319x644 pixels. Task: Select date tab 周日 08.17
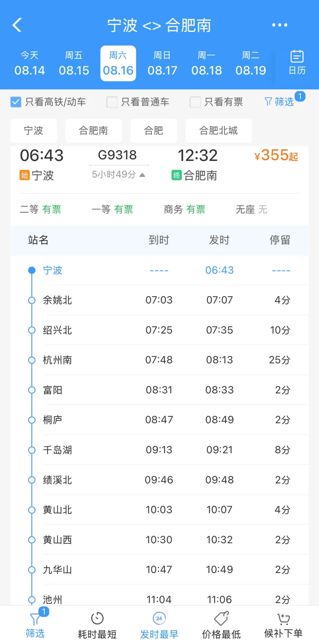[x=162, y=63]
